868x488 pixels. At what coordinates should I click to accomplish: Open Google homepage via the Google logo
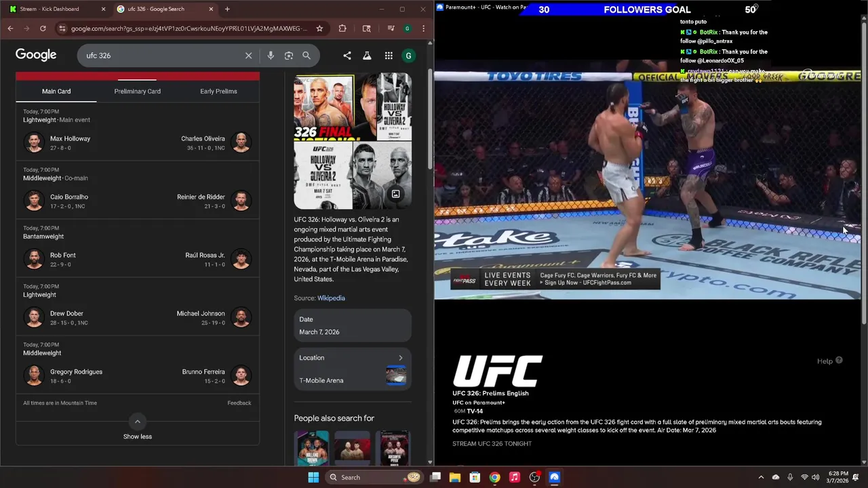click(x=36, y=55)
